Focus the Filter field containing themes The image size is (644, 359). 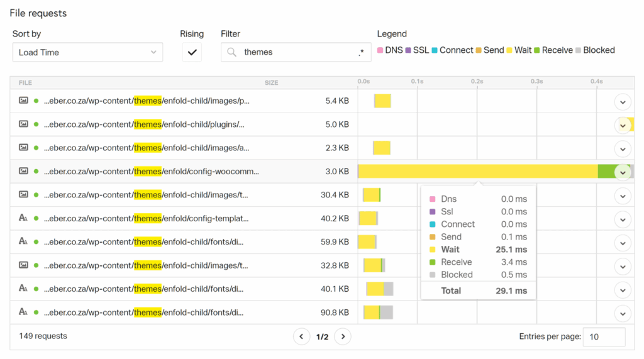tap(296, 52)
